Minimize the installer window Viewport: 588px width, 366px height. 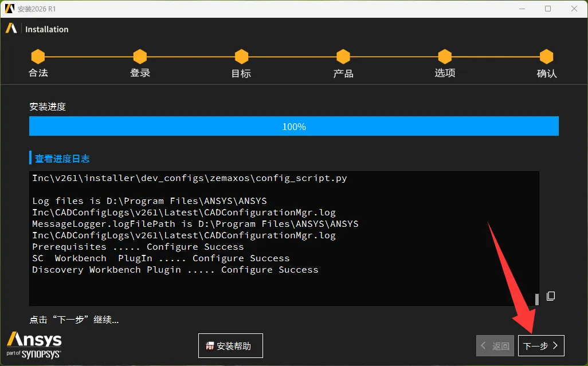click(x=522, y=9)
